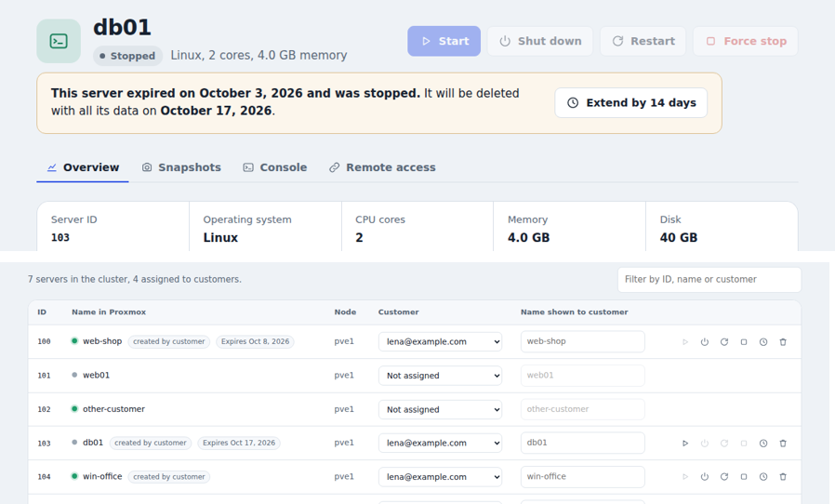Click server ID 104 cell
The height and width of the screenshot is (504, 835).
[x=45, y=477]
